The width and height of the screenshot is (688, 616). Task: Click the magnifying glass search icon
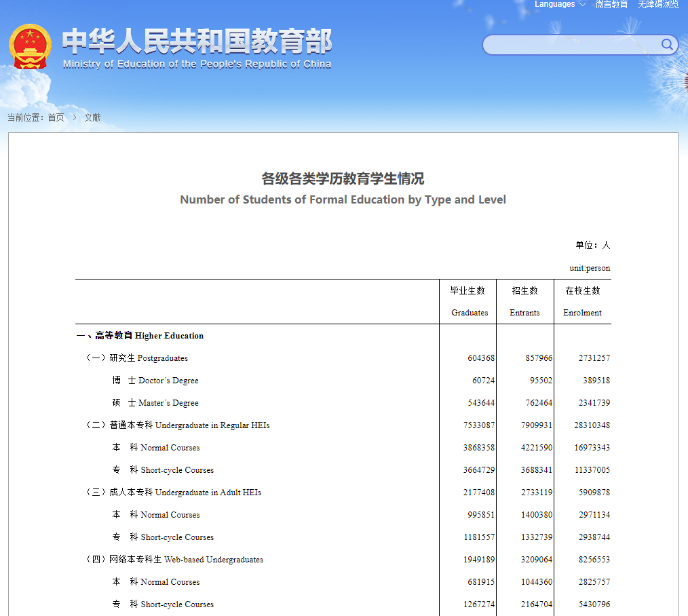tap(667, 45)
